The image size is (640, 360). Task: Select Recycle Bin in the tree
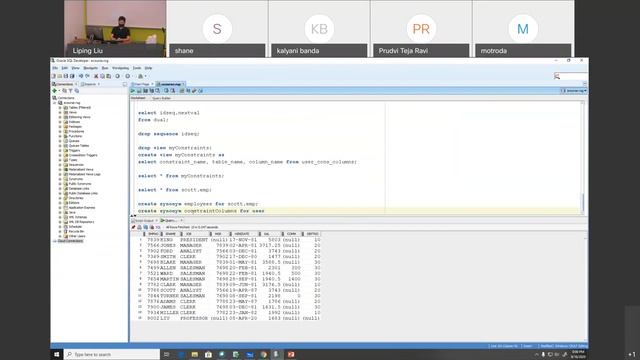(x=76, y=231)
